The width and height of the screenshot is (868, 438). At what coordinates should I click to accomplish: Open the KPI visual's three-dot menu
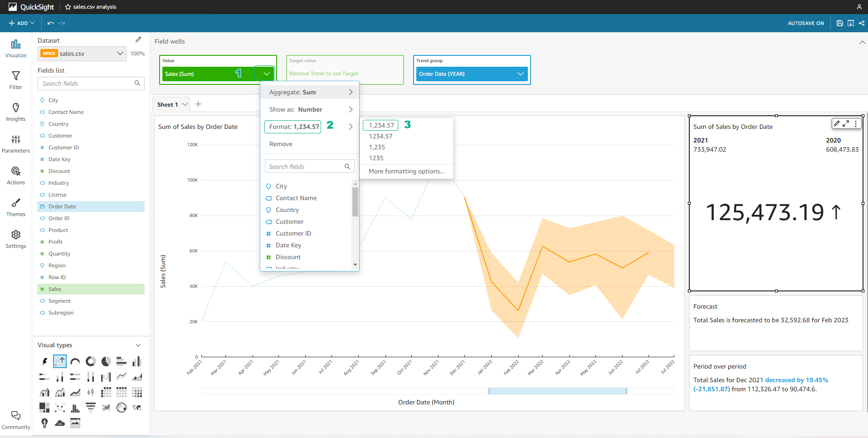coord(856,123)
